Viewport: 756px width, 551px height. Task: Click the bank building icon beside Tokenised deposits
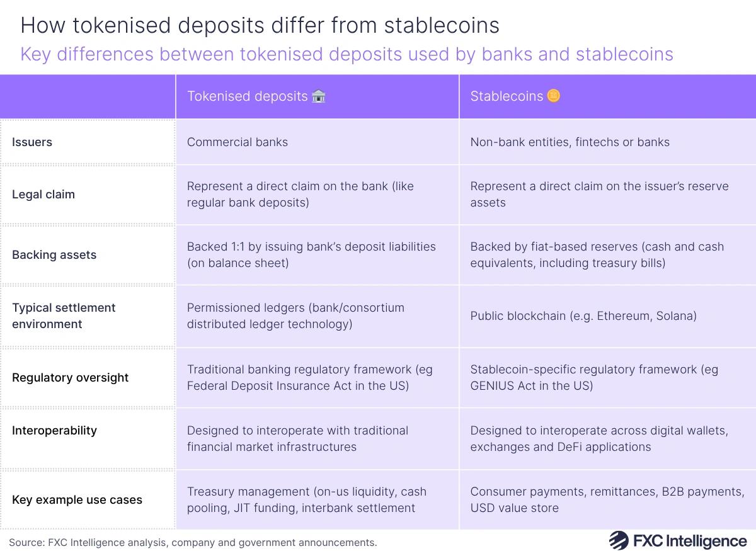coord(319,96)
